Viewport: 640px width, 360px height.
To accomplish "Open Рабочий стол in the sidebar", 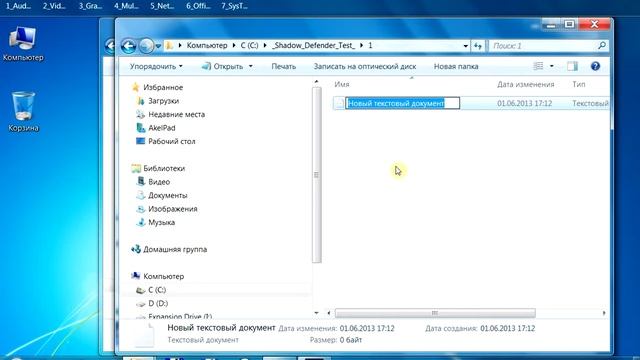I will click(x=171, y=141).
